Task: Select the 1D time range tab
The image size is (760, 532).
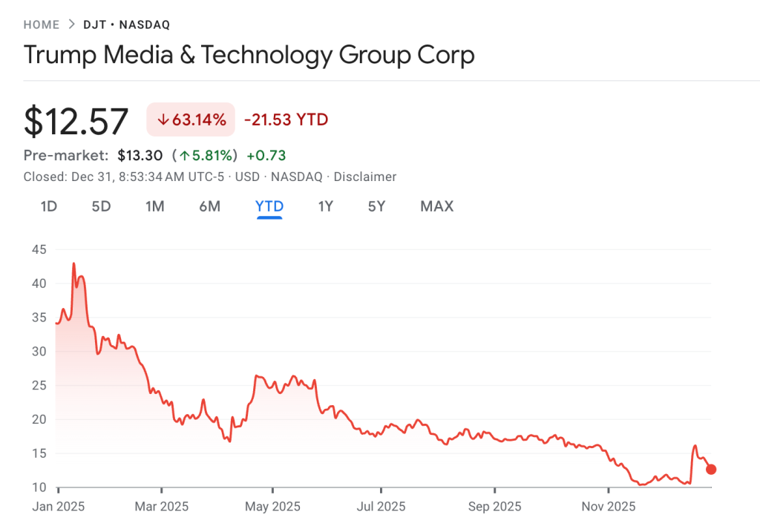Action: [x=48, y=206]
